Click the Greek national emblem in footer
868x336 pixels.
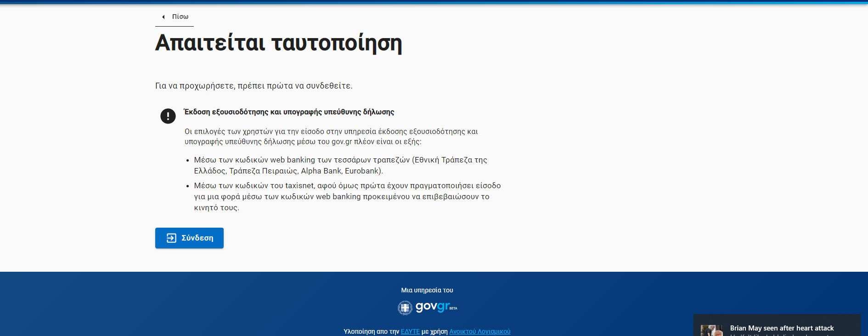coord(405,308)
